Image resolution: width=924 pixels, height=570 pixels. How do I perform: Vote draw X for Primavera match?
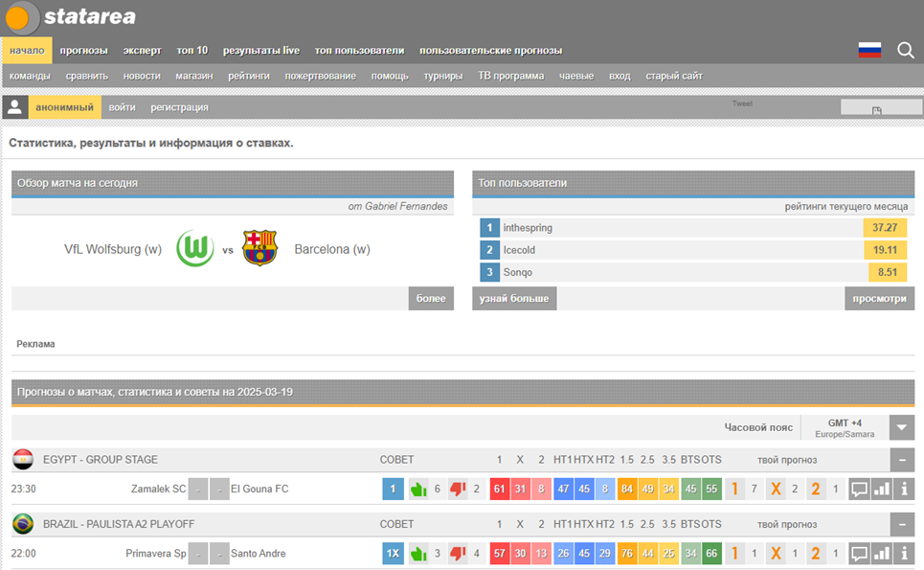pyautogui.click(x=776, y=554)
